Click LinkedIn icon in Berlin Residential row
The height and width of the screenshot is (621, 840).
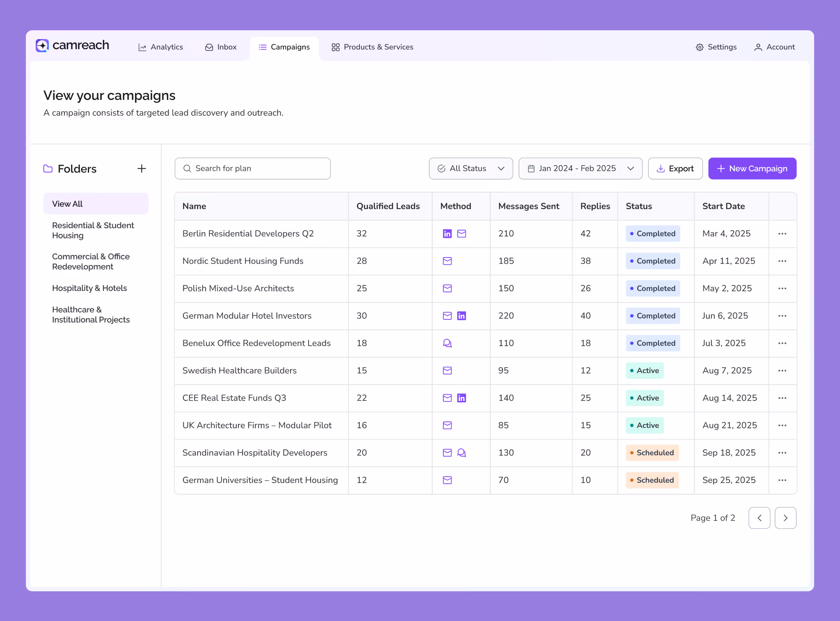(447, 234)
